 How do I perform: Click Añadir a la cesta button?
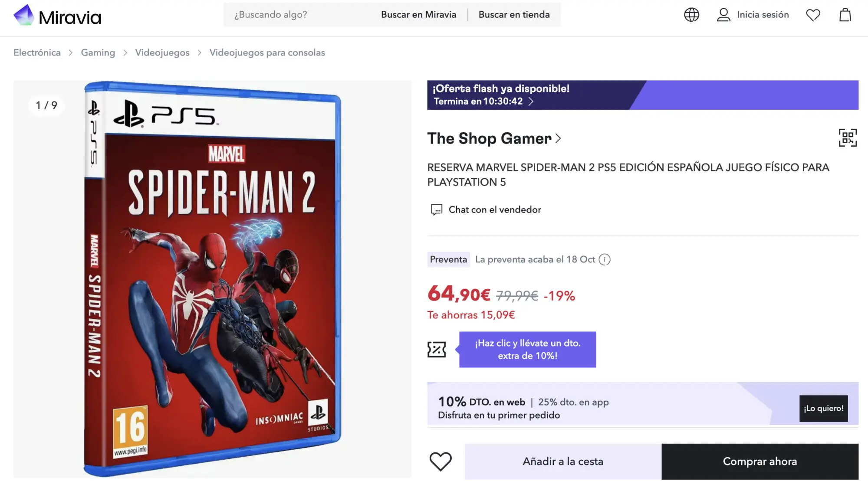(563, 461)
